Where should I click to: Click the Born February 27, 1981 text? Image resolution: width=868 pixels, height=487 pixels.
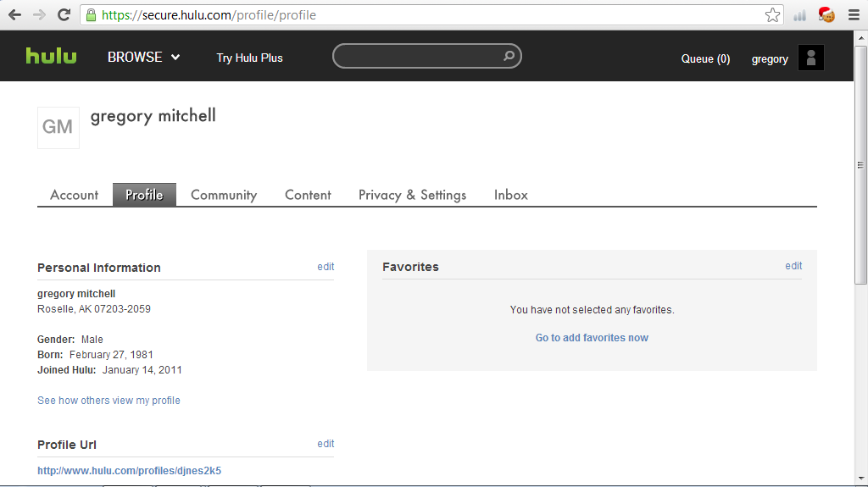(95, 355)
